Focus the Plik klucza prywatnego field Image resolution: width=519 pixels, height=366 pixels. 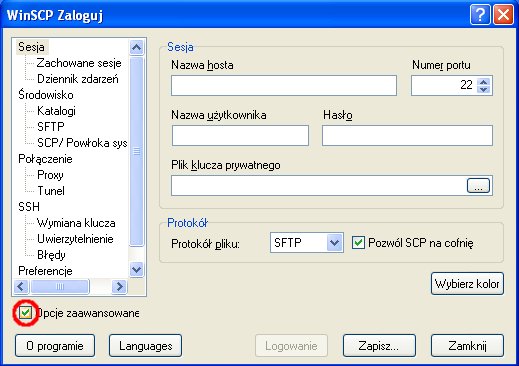(x=318, y=186)
